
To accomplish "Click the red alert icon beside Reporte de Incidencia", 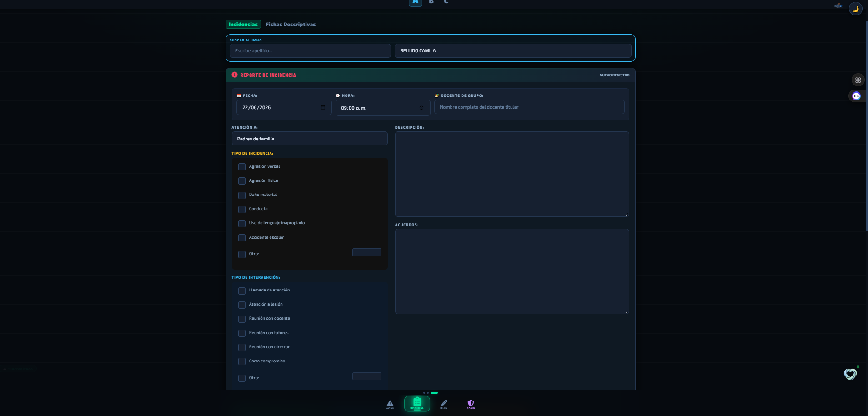I will (235, 75).
